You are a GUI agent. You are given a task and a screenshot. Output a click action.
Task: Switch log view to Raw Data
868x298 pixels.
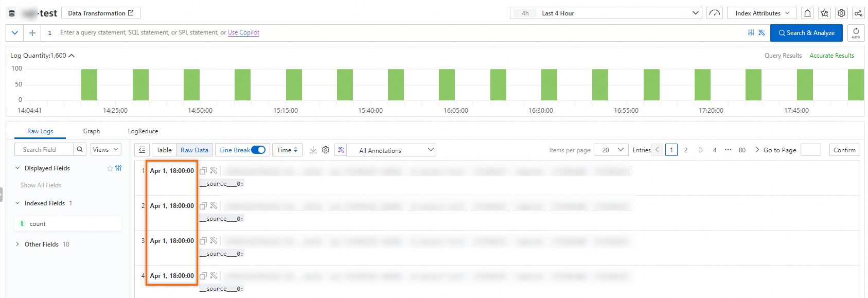pyautogui.click(x=194, y=150)
